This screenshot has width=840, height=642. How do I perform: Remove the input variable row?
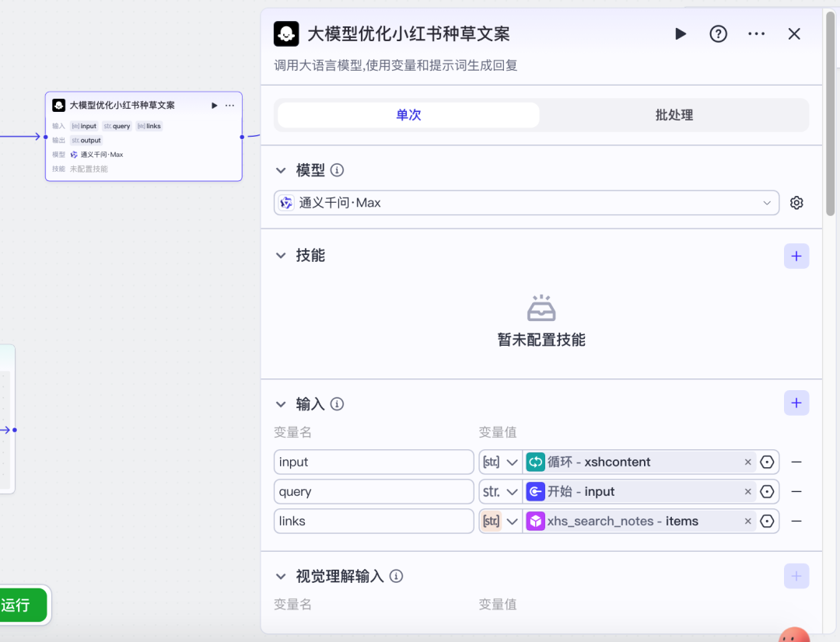pyautogui.click(x=796, y=462)
